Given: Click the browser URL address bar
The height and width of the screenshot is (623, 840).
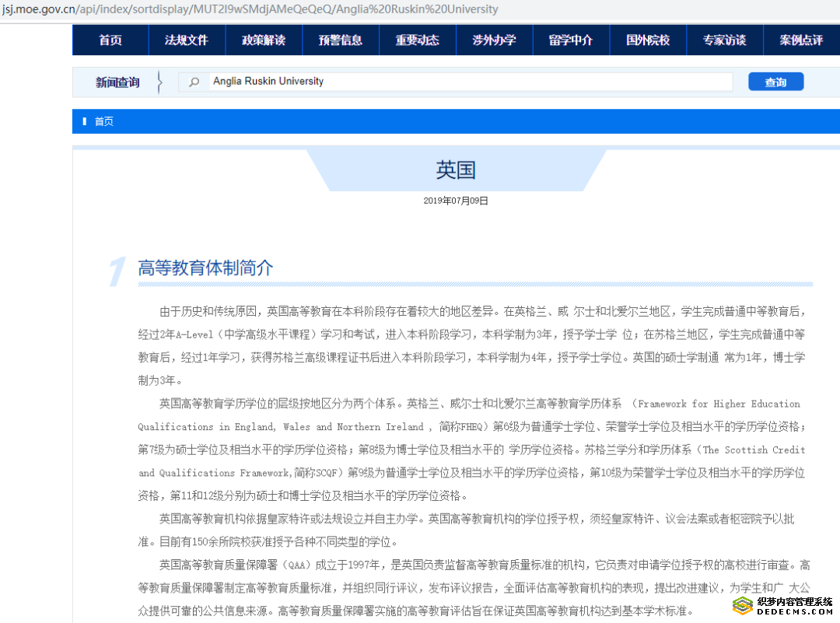Looking at the screenshot, I should [420, 9].
